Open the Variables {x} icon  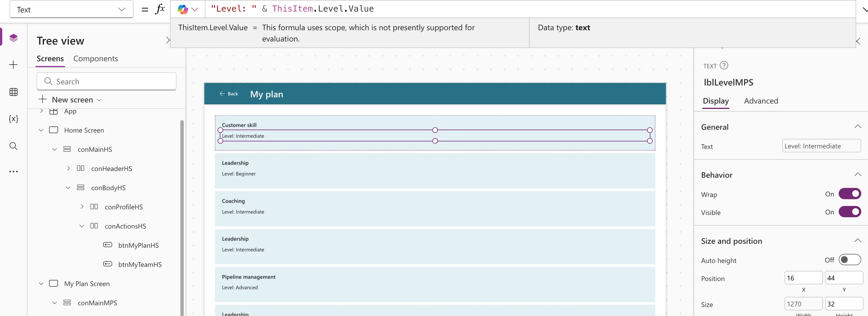[14, 119]
